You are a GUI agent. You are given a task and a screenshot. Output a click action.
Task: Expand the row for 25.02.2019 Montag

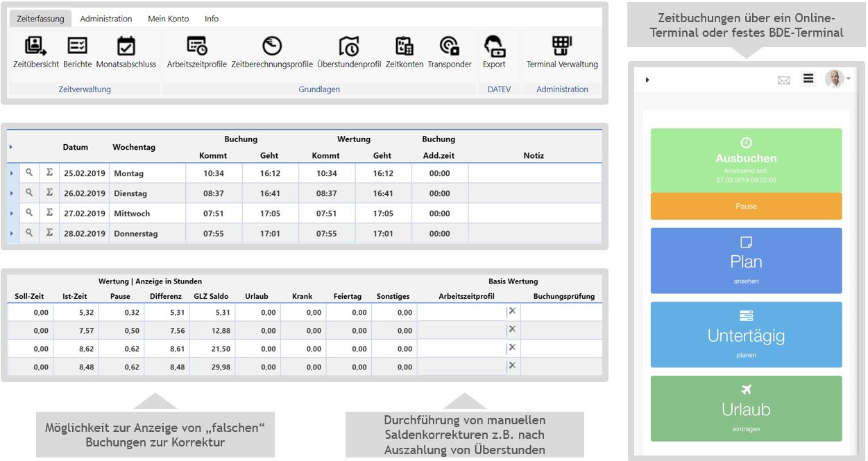click(12, 173)
